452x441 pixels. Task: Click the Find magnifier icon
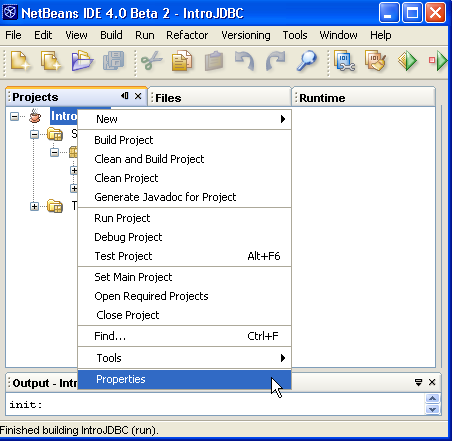(x=306, y=61)
